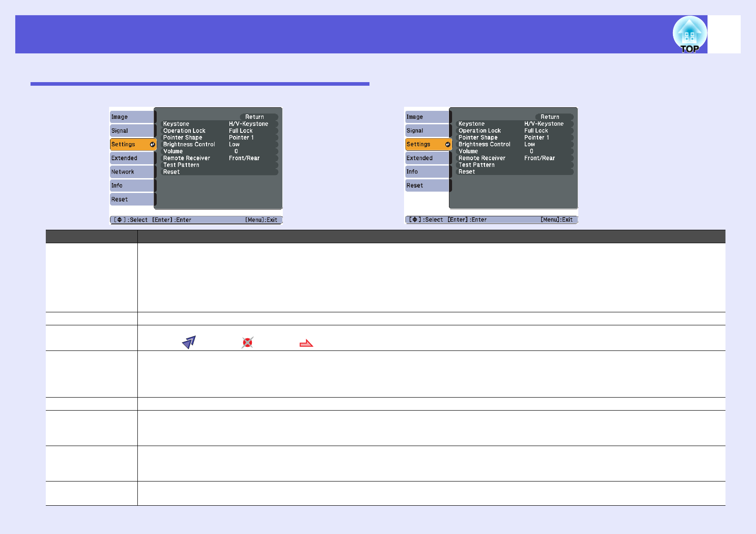Open the Extended tab in the left menu

[132, 158]
